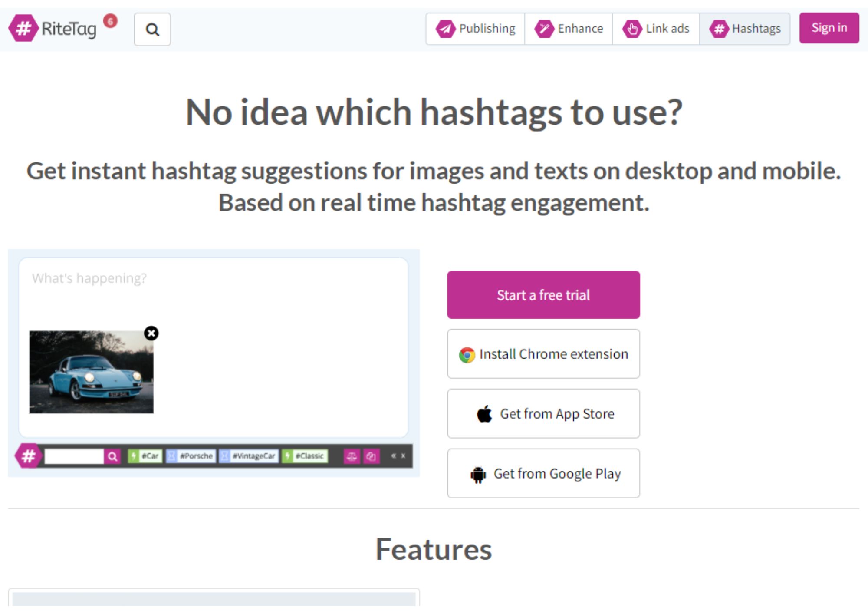
Task: Close the hashtag suggestion bar
Action: [x=403, y=456]
